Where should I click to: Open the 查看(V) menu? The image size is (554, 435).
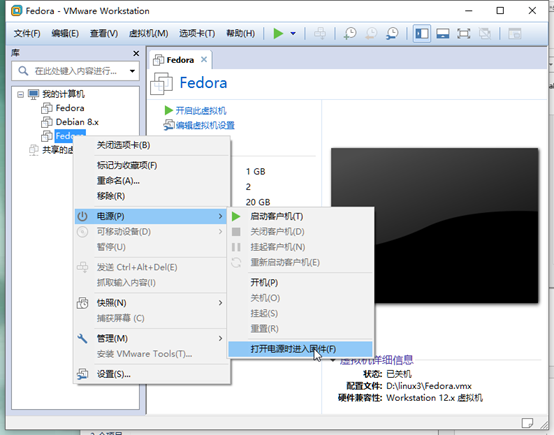click(104, 34)
